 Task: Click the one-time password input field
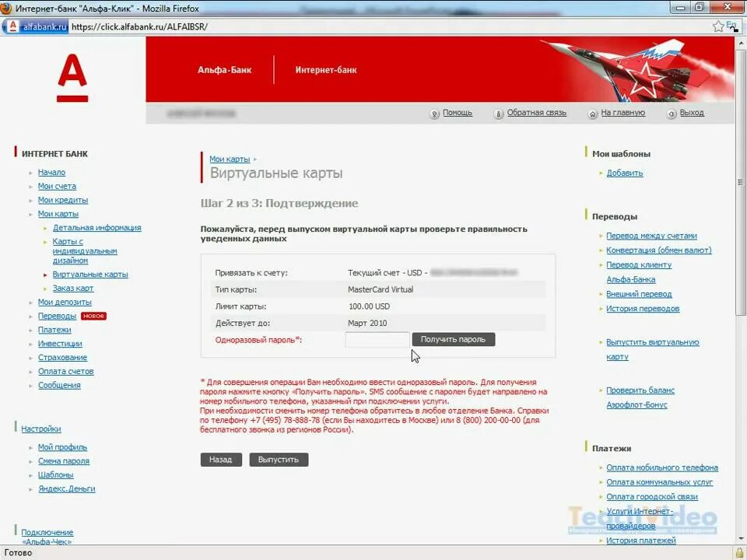[377, 340]
